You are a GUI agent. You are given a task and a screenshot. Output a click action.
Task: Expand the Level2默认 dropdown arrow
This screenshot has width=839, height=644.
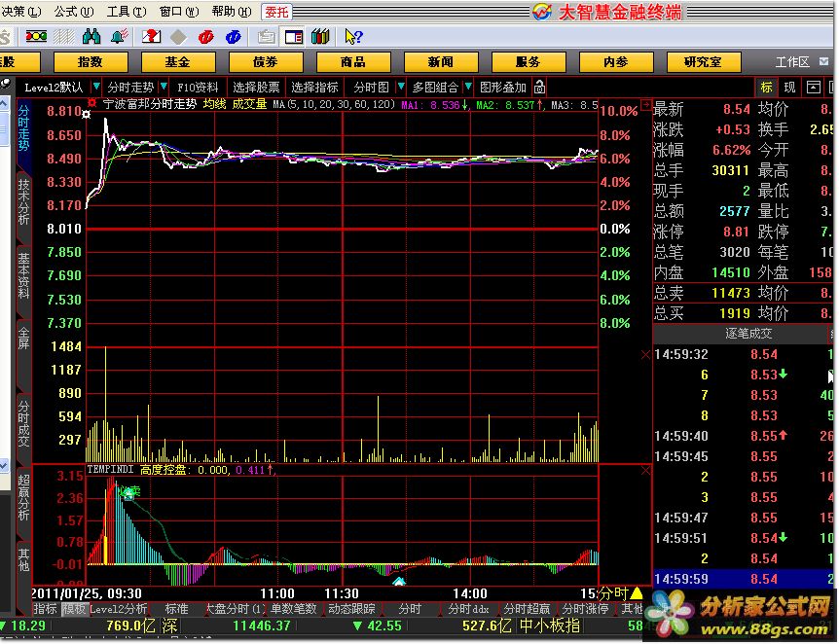96,87
